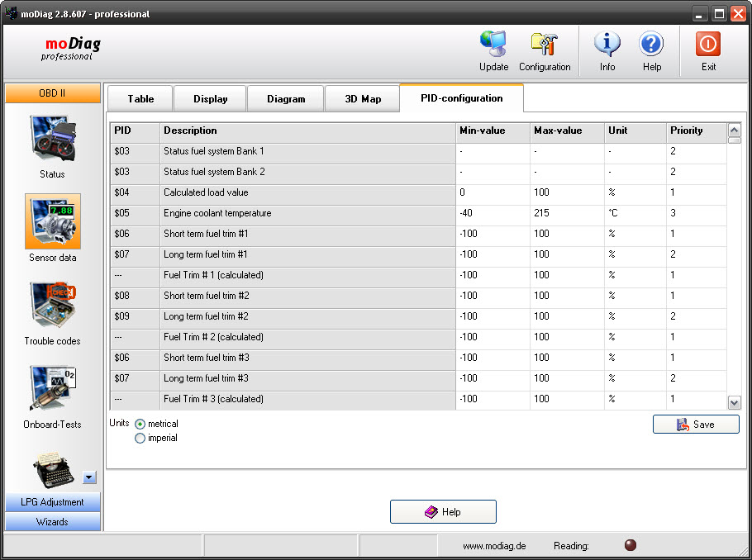
Task: Expand the LPG Adjustment section
Action: click(52, 502)
